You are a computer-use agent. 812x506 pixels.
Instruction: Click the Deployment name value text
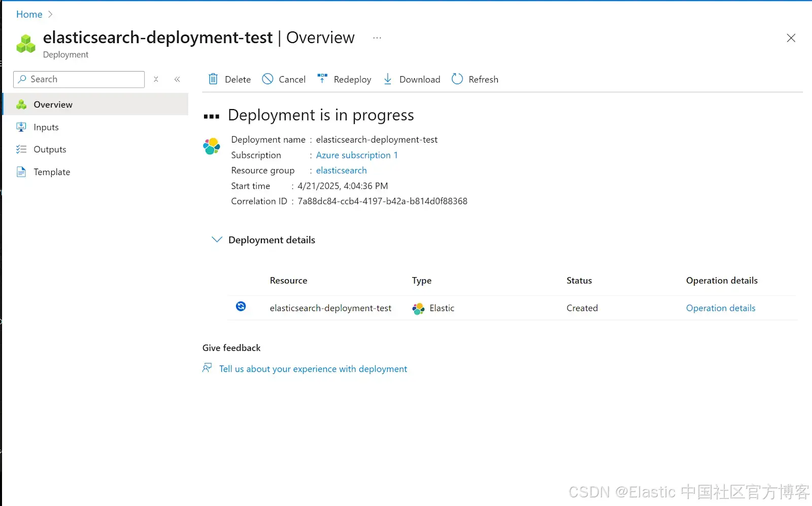[377, 140]
